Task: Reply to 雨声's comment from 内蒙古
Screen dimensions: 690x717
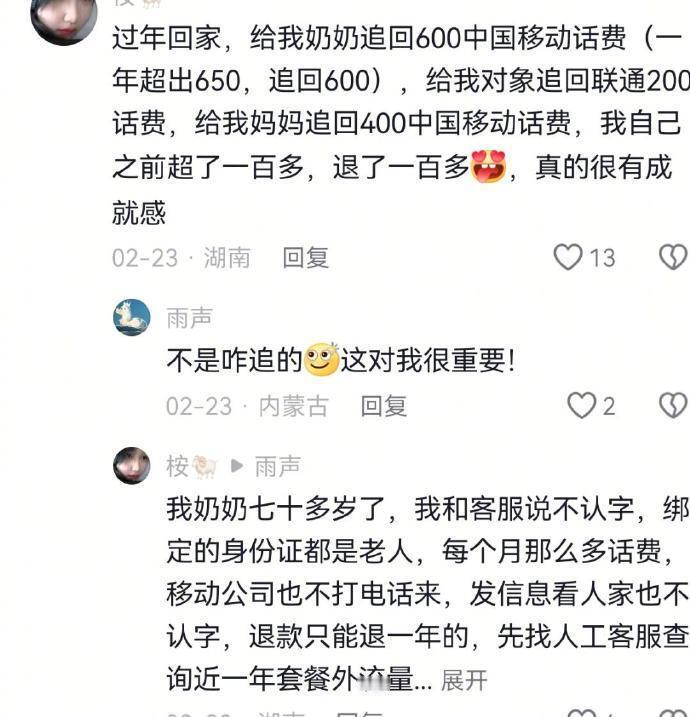Action: click(x=384, y=406)
